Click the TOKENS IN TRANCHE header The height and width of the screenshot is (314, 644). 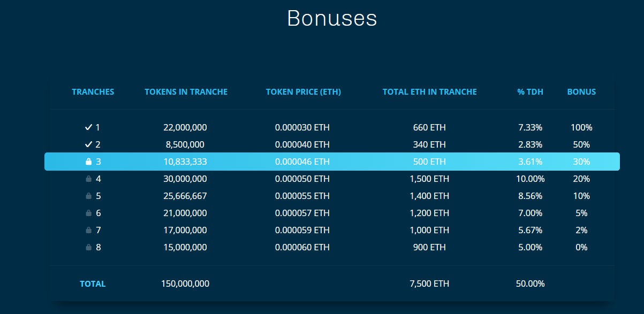186,92
